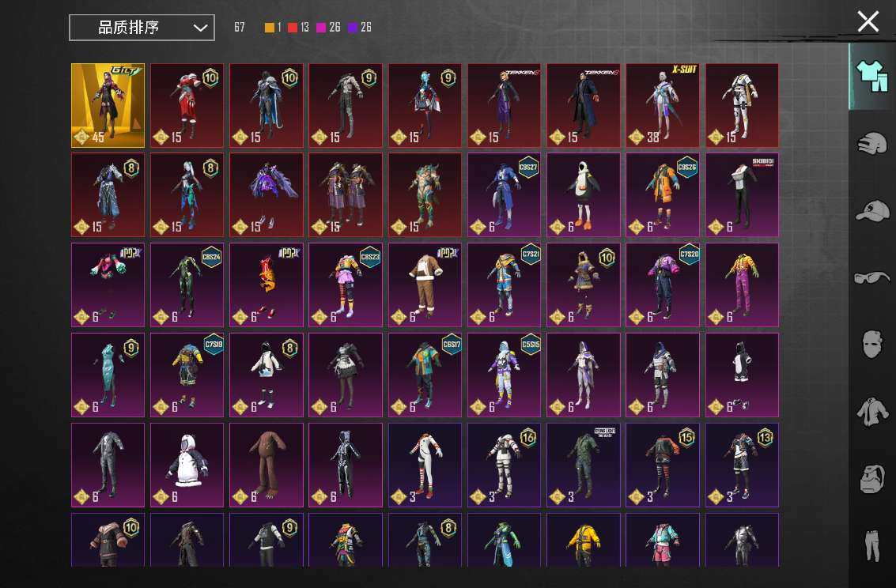Screen dimensions: 896x588
Task: Pick the SKIBIDI branded black outfit
Action: [x=742, y=195]
